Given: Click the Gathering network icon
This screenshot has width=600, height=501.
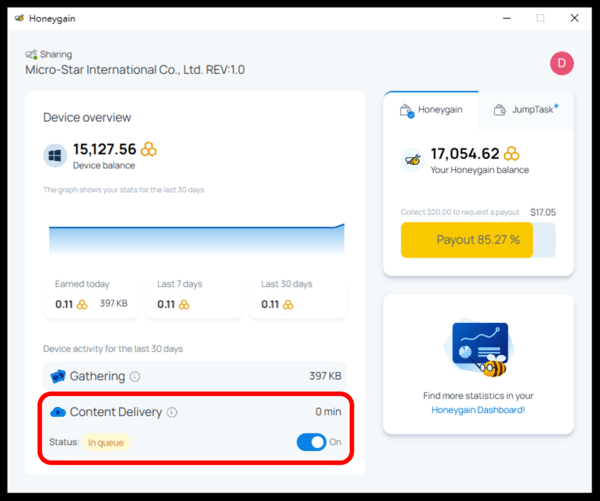Looking at the screenshot, I should (57, 377).
